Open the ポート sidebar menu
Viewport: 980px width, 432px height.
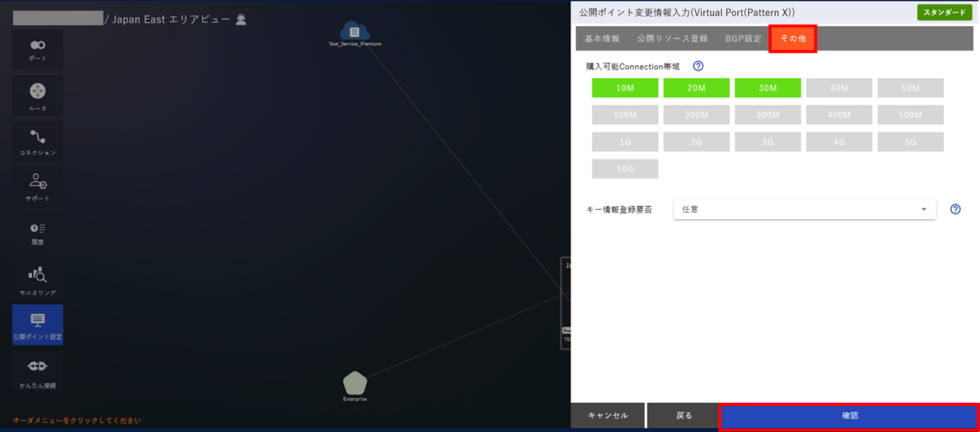[x=38, y=49]
